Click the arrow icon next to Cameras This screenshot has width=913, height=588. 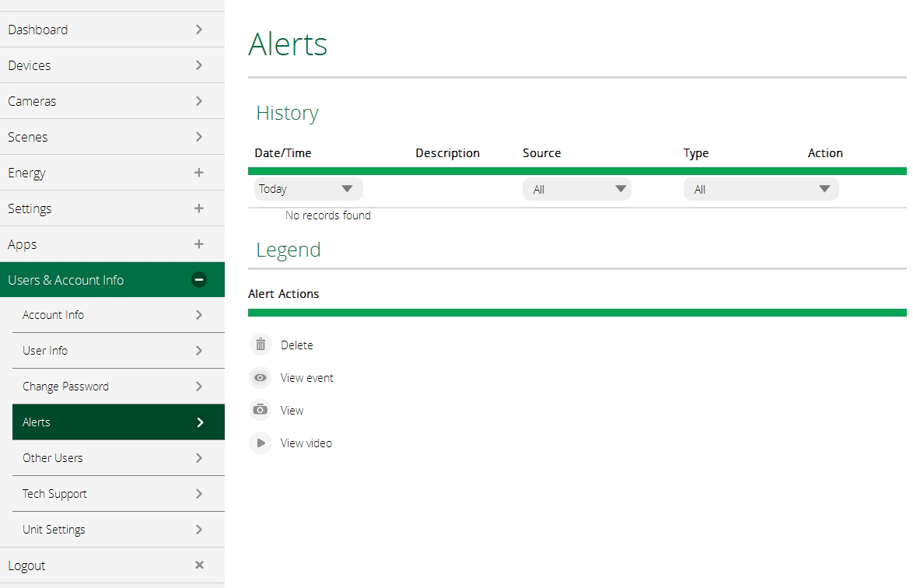(199, 101)
